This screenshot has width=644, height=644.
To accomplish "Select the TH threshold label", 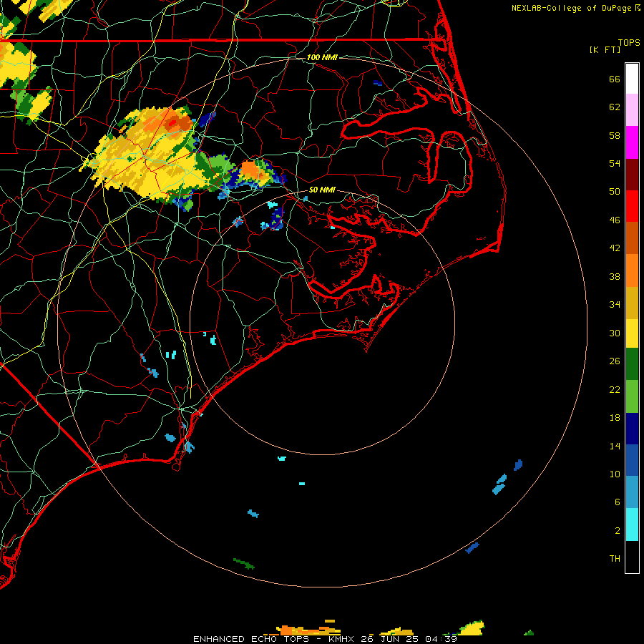I will pyautogui.click(x=615, y=559).
